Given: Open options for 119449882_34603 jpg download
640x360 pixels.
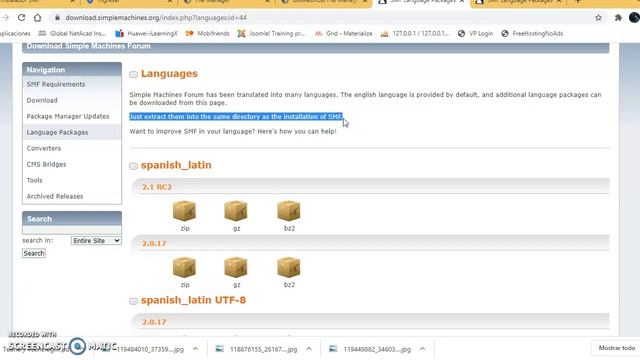Looking at the screenshot, I should coord(422,349).
